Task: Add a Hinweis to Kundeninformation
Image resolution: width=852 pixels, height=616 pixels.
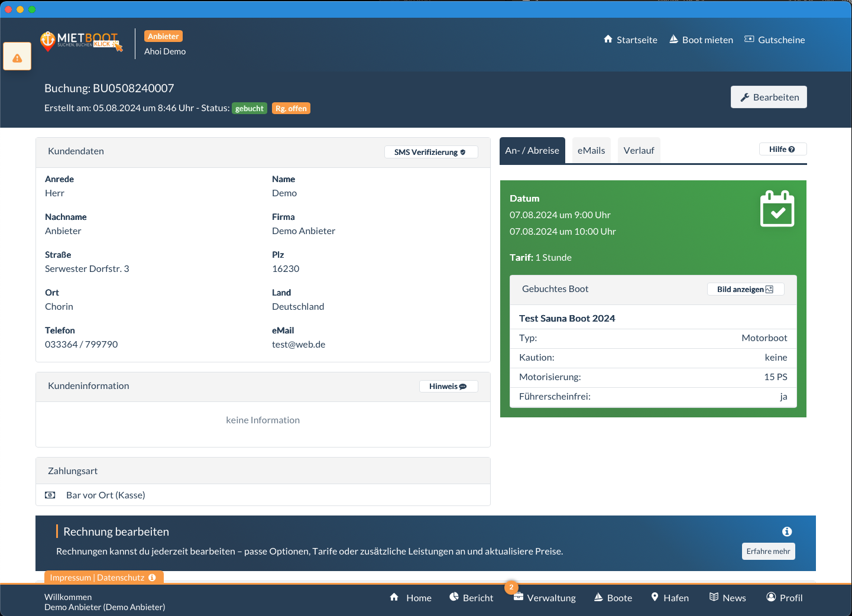Action: pos(448,386)
